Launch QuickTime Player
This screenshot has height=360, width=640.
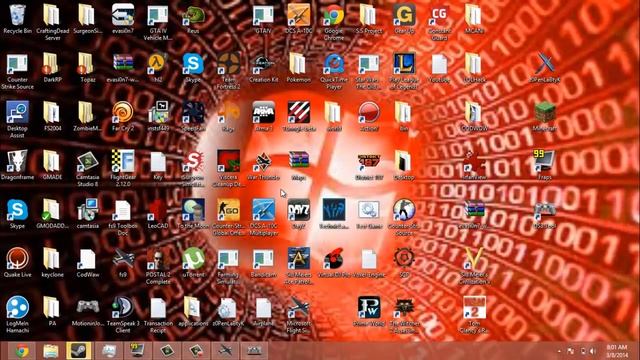pos(334,71)
